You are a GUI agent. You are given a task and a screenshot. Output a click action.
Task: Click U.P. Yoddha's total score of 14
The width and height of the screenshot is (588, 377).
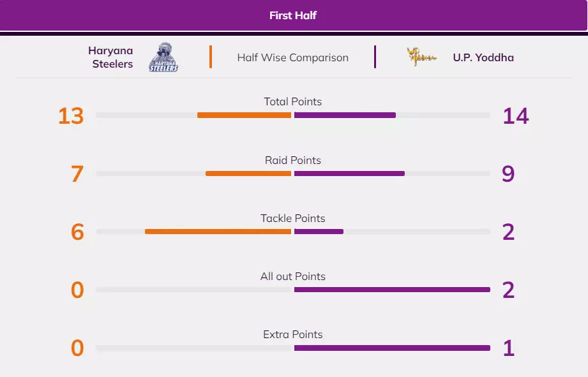(515, 116)
